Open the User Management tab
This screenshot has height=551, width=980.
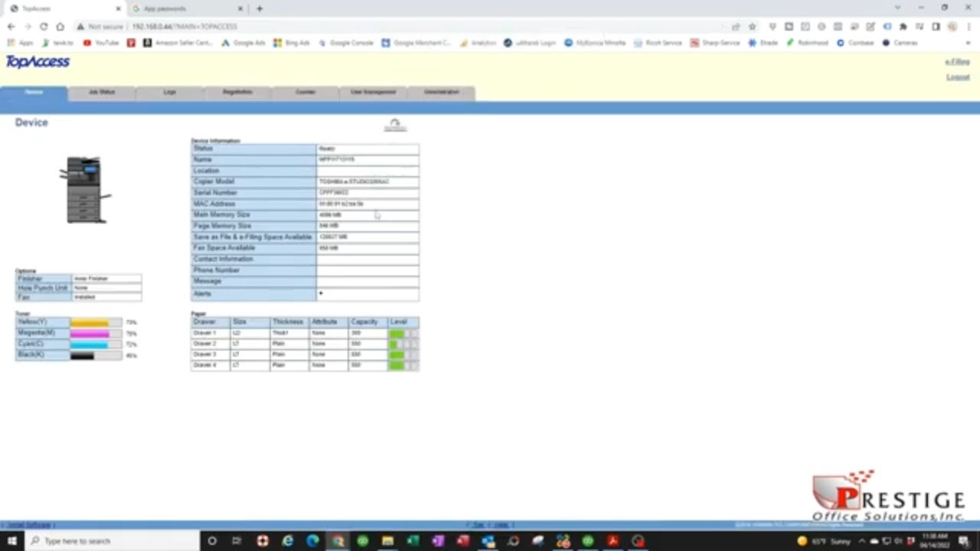(x=373, y=93)
